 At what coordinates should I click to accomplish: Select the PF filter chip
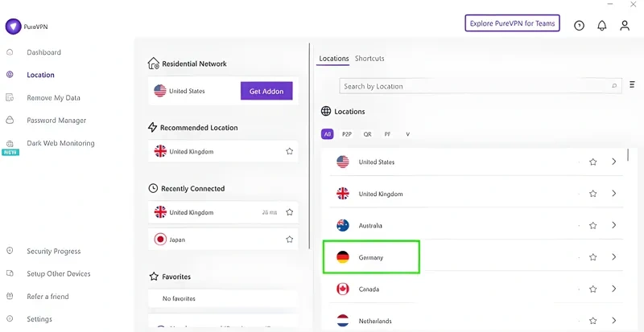pos(387,134)
